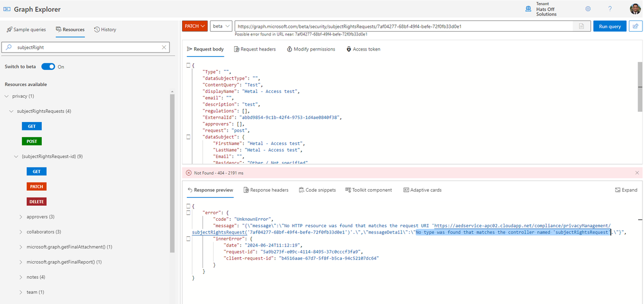The image size is (644, 304).
Task: Open the Code snippets tab
Action: pyautogui.click(x=317, y=190)
